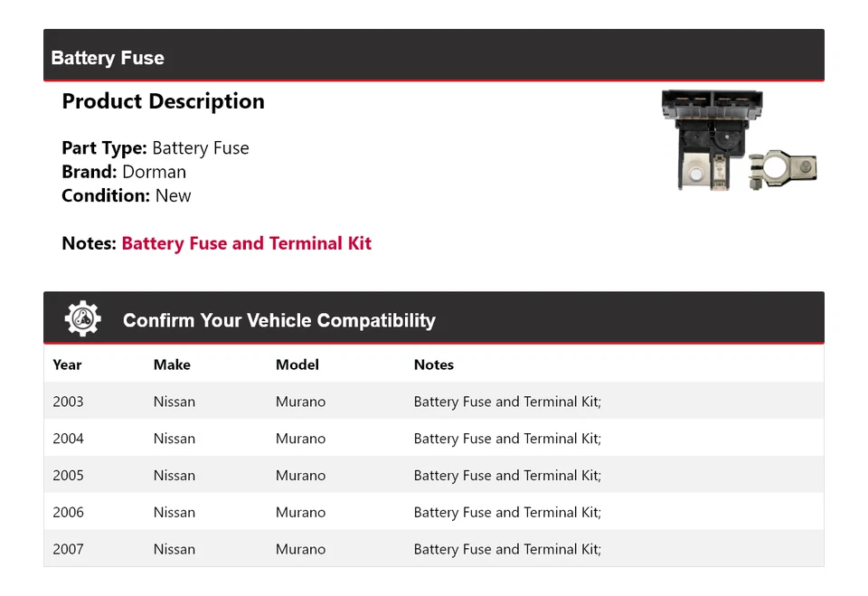Click the Notes column header
This screenshot has height=596, width=868.
[x=434, y=364]
